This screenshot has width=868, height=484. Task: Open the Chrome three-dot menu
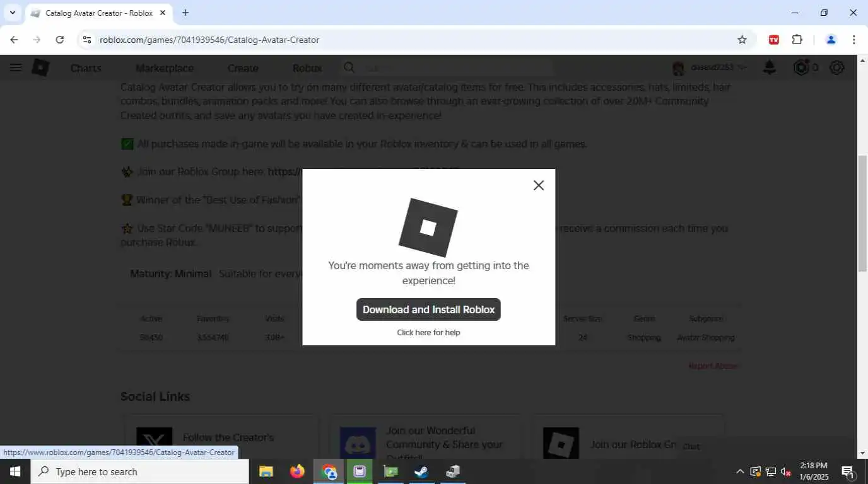pyautogui.click(x=853, y=40)
